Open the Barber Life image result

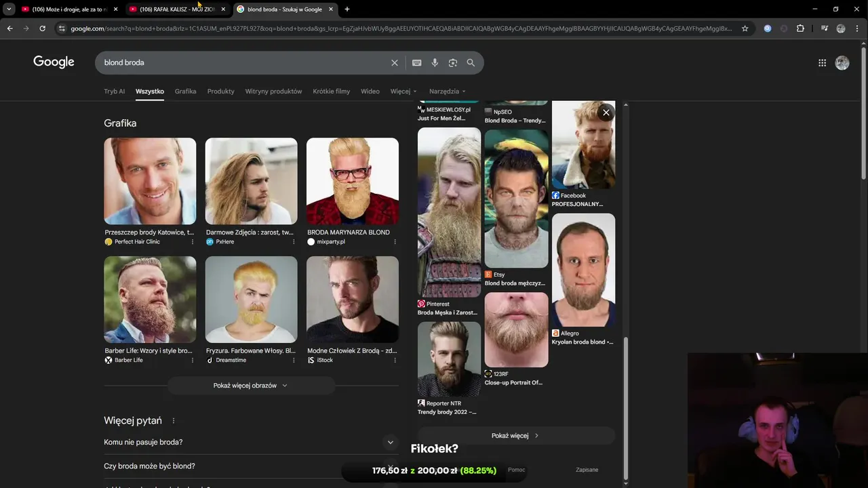150,300
